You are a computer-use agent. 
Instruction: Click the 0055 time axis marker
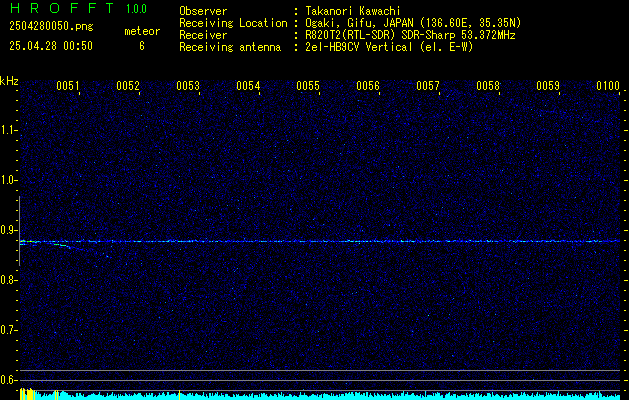click(x=308, y=86)
